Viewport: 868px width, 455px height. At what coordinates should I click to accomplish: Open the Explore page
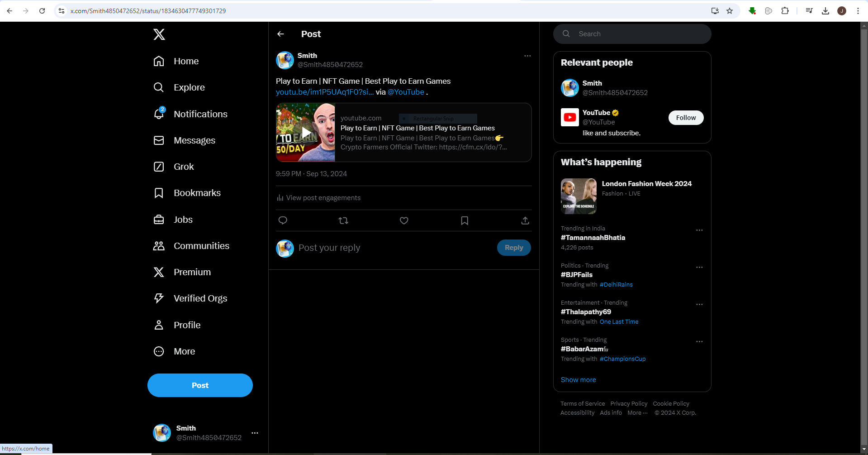click(x=179, y=87)
